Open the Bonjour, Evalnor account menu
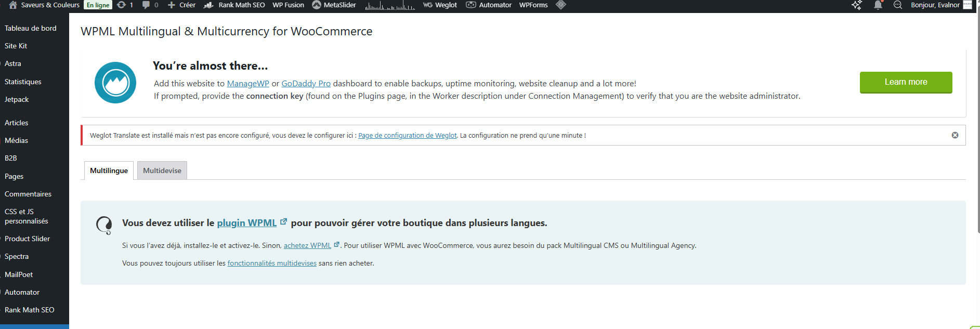The image size is (980, 329). coord(941,5)
